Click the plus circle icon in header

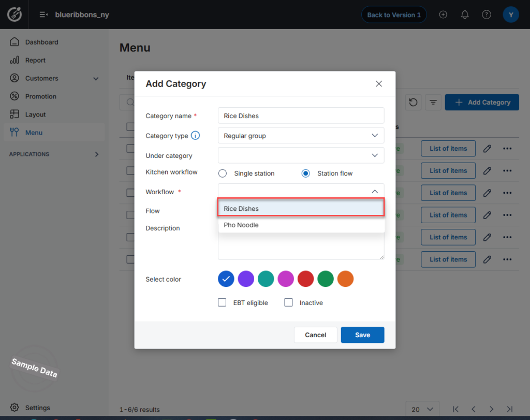coord(443,15)
